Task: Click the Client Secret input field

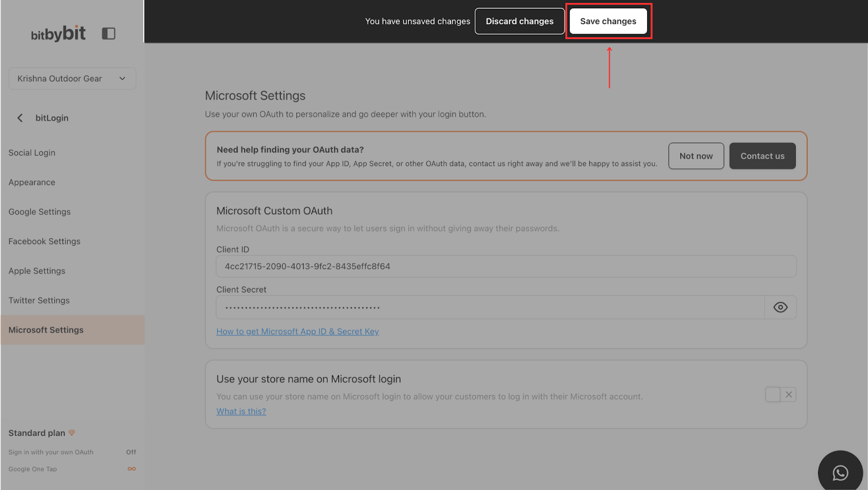Action: pos(490,307)
